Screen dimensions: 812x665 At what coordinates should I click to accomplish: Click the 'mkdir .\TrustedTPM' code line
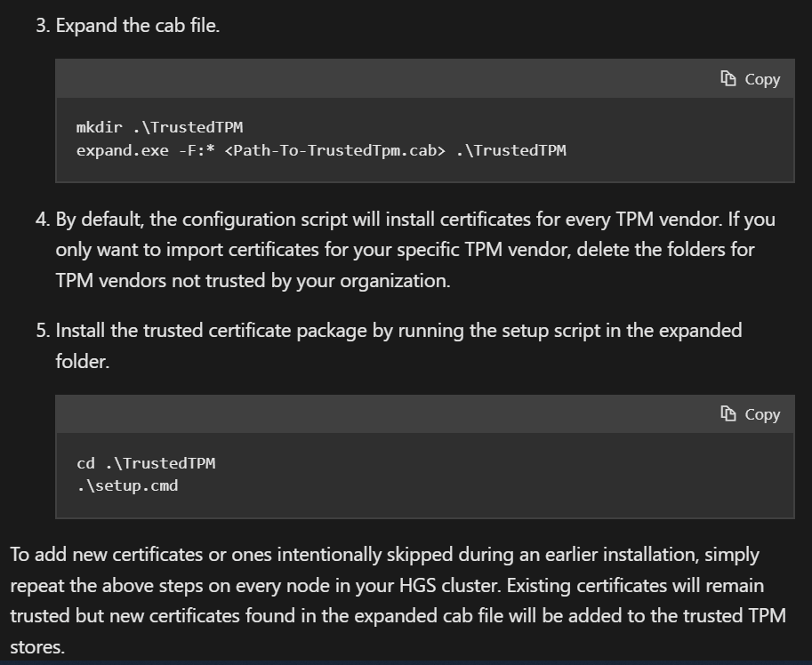pyautogui.click(x=159, y=127)
